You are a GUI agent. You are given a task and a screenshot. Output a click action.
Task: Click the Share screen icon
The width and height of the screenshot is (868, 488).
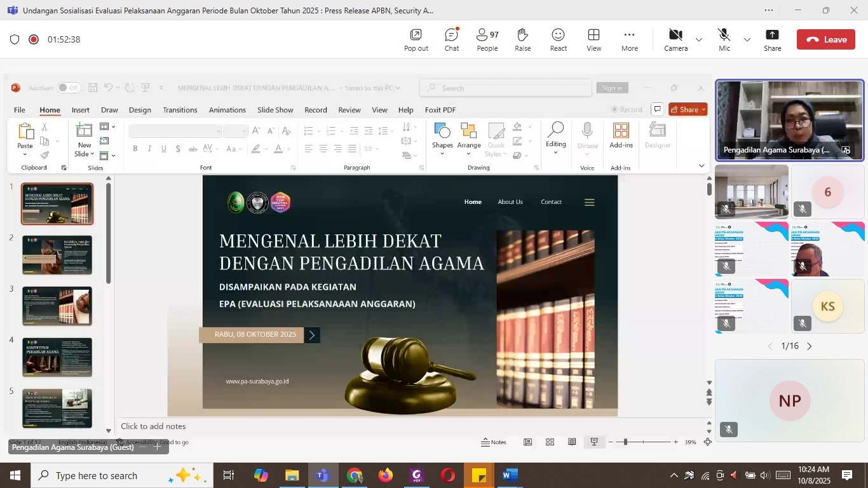point(772,39)
